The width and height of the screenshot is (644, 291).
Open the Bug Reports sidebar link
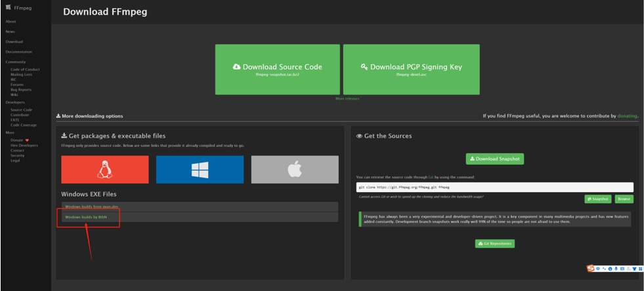(x=21, y=89)
